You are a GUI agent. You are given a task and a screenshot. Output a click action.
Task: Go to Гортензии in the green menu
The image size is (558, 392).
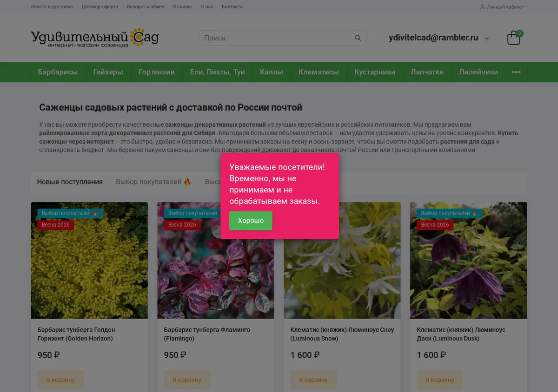coord(156,72)
